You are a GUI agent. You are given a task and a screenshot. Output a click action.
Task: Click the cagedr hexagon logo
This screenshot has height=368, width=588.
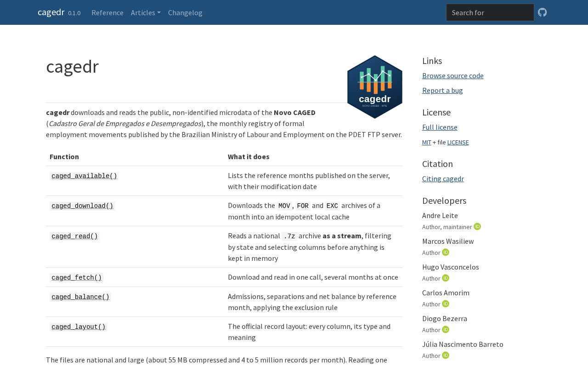point(375,87)
